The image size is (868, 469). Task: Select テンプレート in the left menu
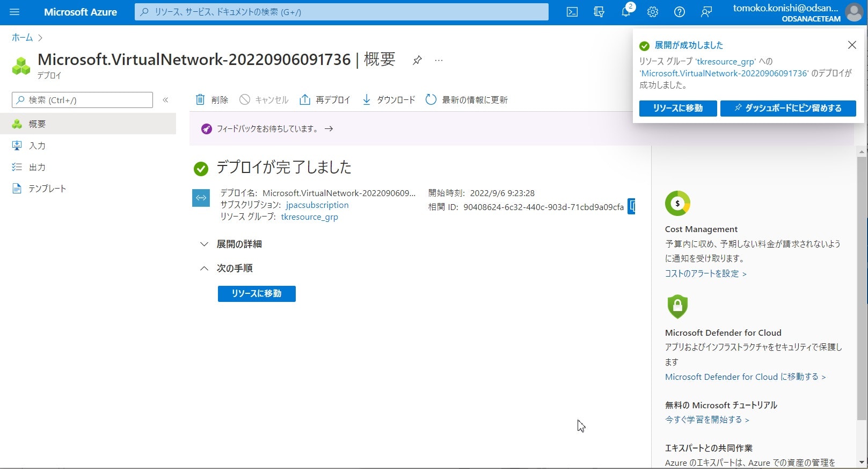(88, 189)
